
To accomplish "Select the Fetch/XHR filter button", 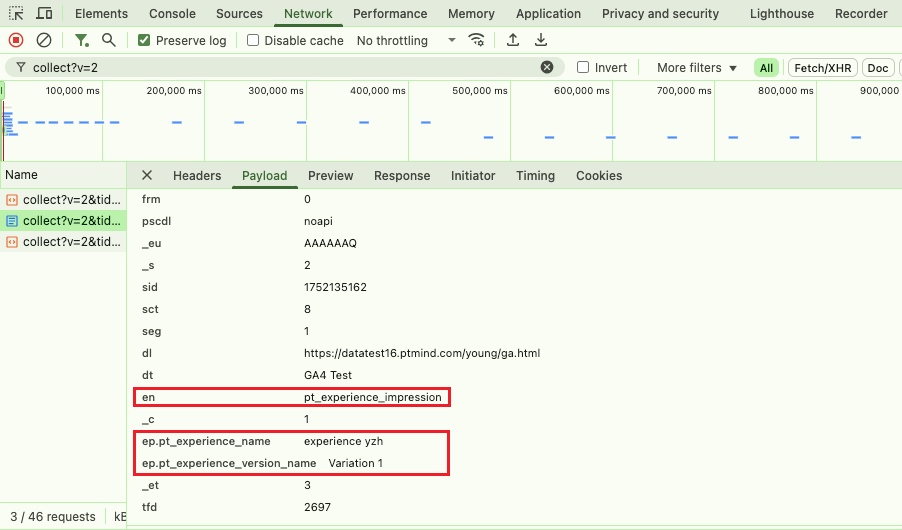I will point(823,68).
